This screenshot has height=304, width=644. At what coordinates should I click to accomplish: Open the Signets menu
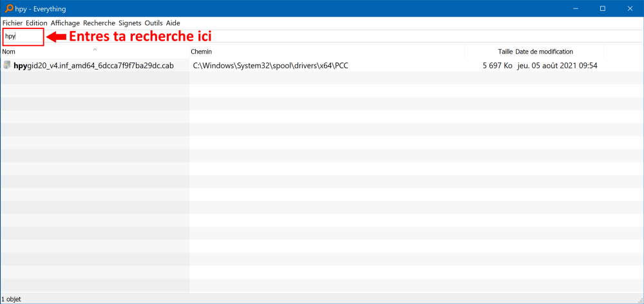coord(130,23)
